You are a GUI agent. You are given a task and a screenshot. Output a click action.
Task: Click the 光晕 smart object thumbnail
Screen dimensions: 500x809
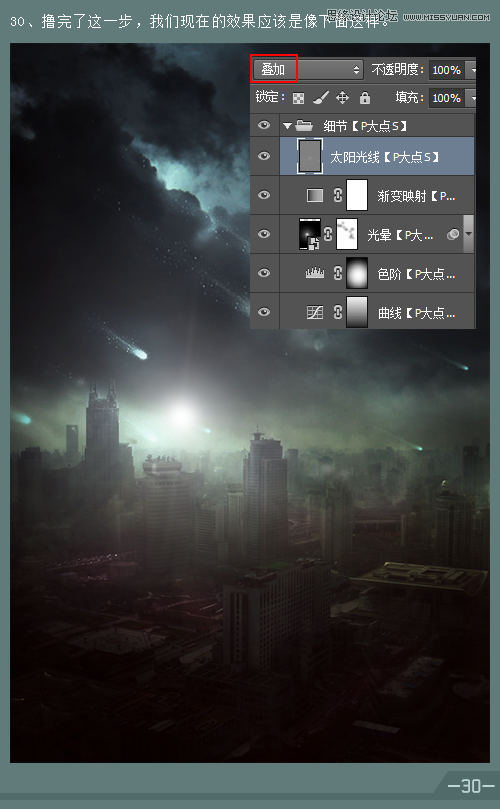click(310, 234)
